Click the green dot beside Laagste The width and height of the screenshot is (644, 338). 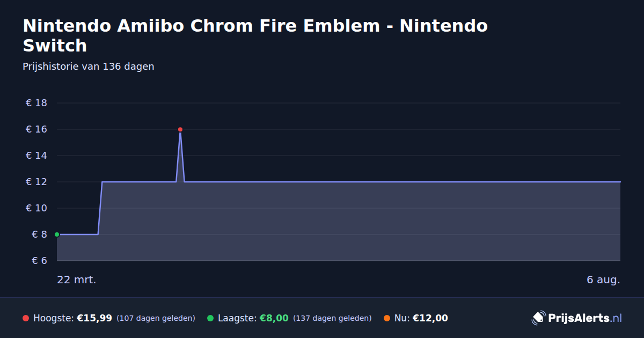210,318
